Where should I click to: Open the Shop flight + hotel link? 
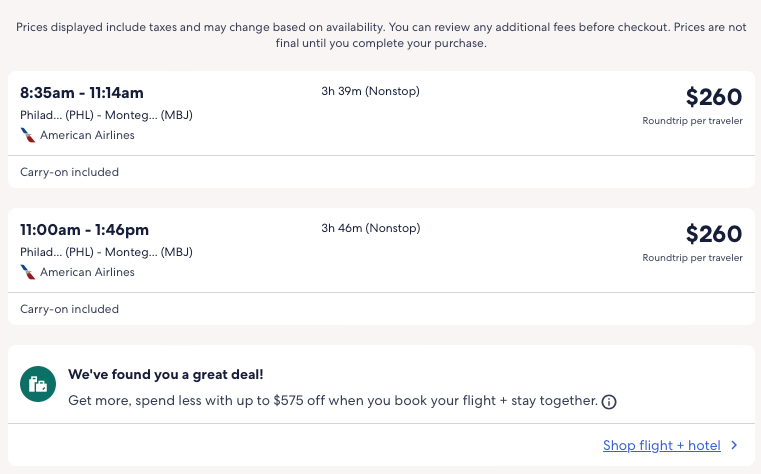click(661, 446)
